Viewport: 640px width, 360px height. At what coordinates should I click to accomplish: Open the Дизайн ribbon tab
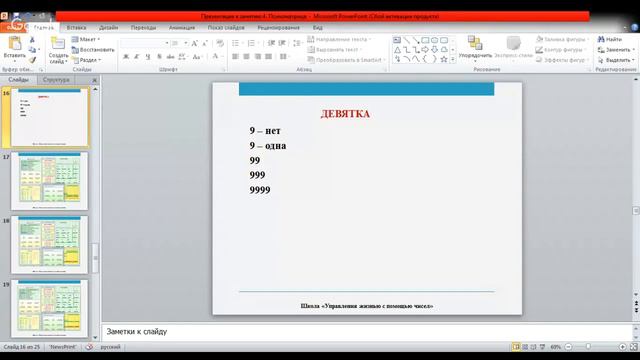[x=109, y=28]
